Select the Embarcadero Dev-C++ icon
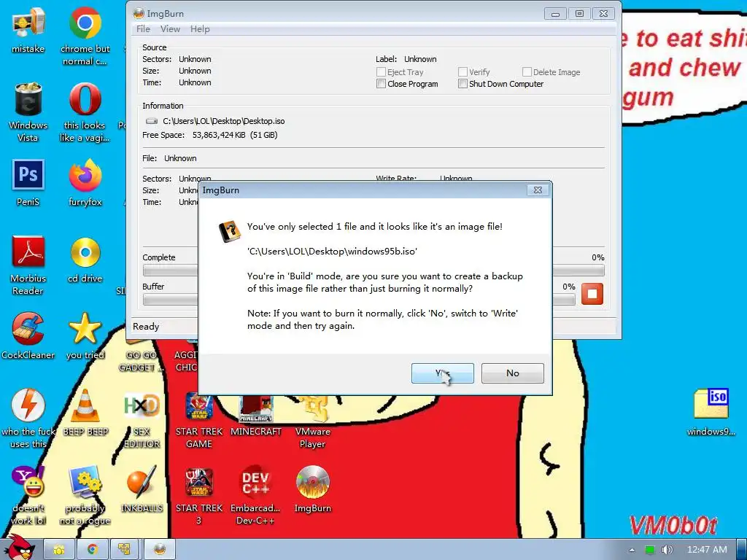747x560 pixels. 256,495
